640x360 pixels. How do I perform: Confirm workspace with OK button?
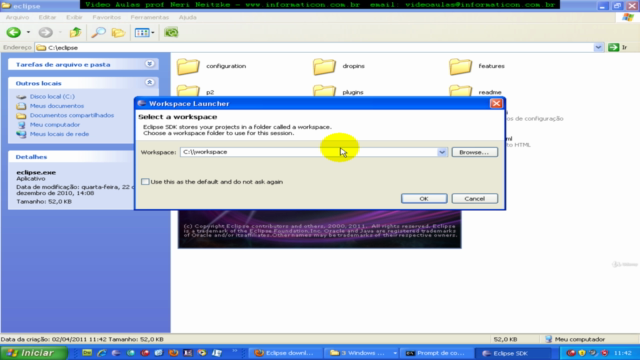(x=424, y=198)
